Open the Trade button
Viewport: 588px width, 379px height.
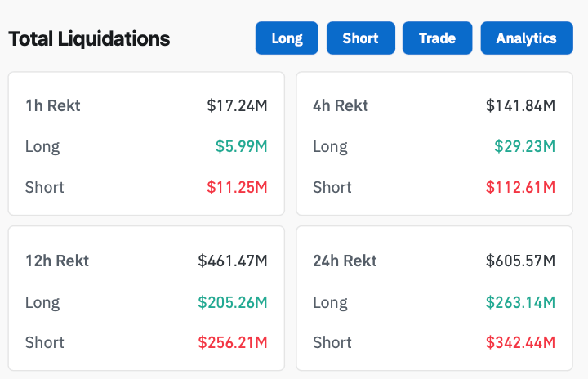click(437, 38)
